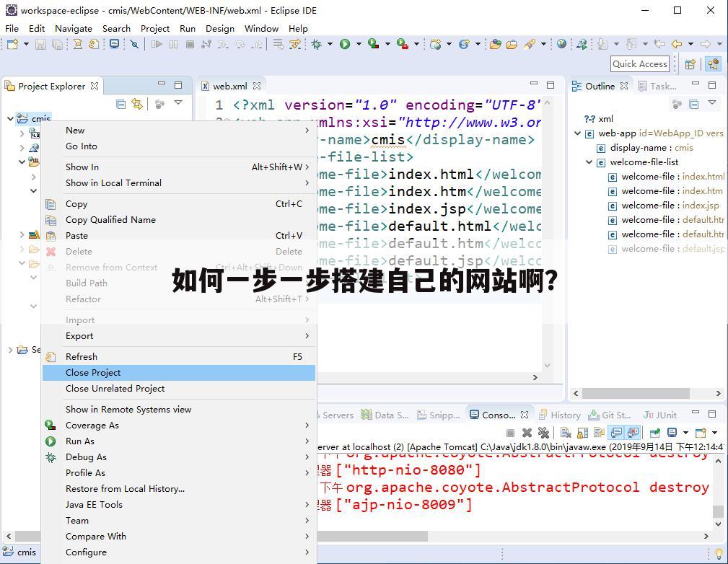Viewport: 728px width, 564px height.
Task: Click the Clear Console icon
Action: point(566,433)
